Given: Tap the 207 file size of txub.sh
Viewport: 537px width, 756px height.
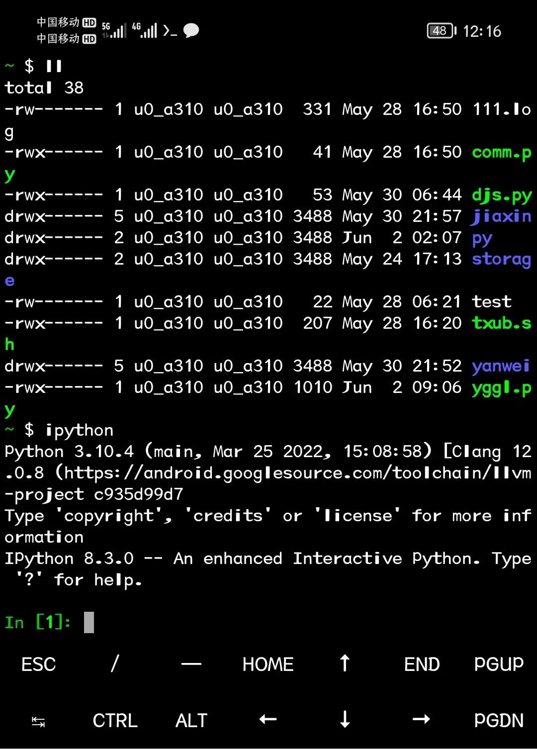Looking at the screenshot, I should click(x=318, y=323).
